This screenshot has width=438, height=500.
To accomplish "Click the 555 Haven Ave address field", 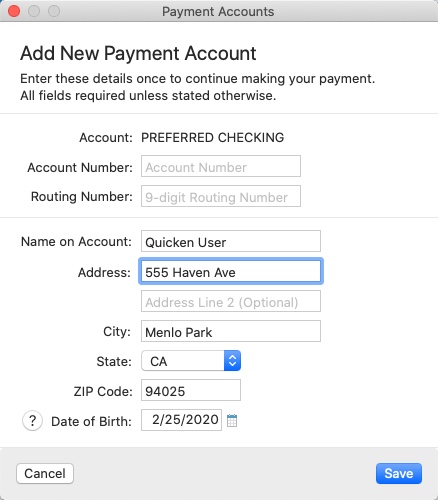I will pos(231,271).
